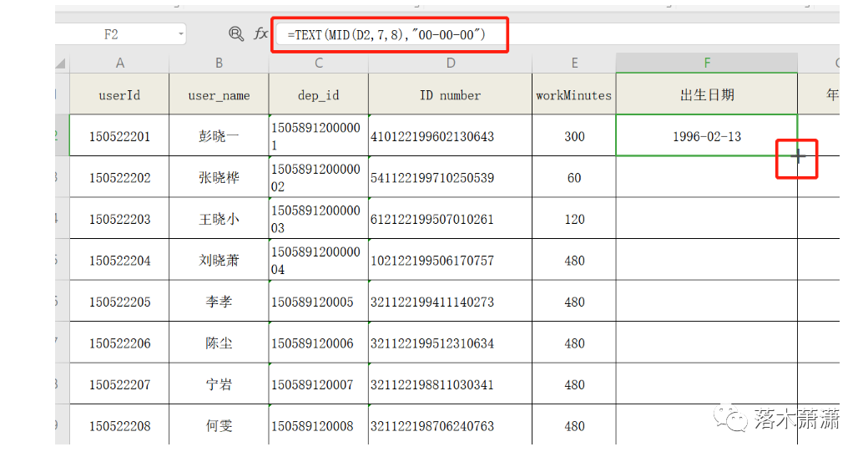The height and width of the screenshot is (457, 868).
Task: Click the Name Box showing F2
Action: tap(119, 34)
